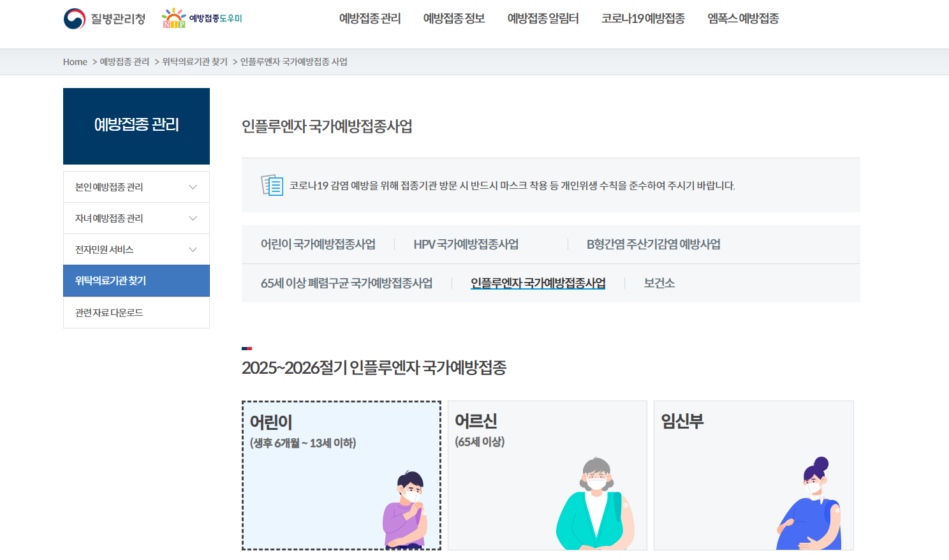Click the elderly woman illustration

coord(596,503)
